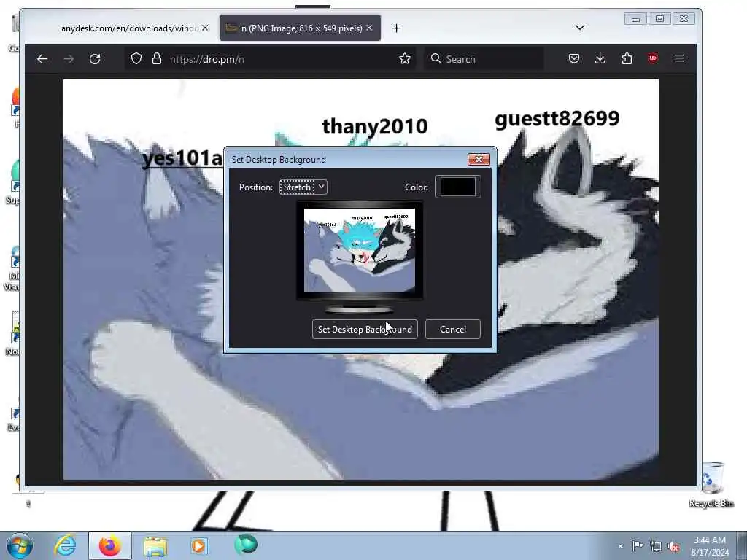The image size is (747, 560).
Task: Launch Internet Explorer from taskbar
Action: [x=65, y=545]
